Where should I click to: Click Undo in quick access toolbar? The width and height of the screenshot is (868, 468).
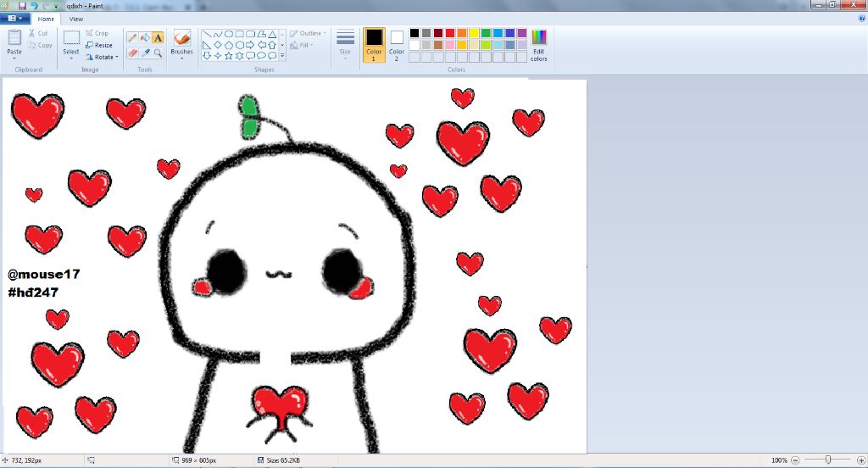pyautogui.click(x=34, y=6)
